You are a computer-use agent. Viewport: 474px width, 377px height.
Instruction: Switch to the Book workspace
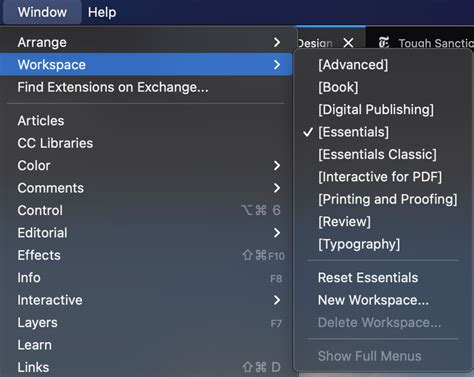click(383, 87)
